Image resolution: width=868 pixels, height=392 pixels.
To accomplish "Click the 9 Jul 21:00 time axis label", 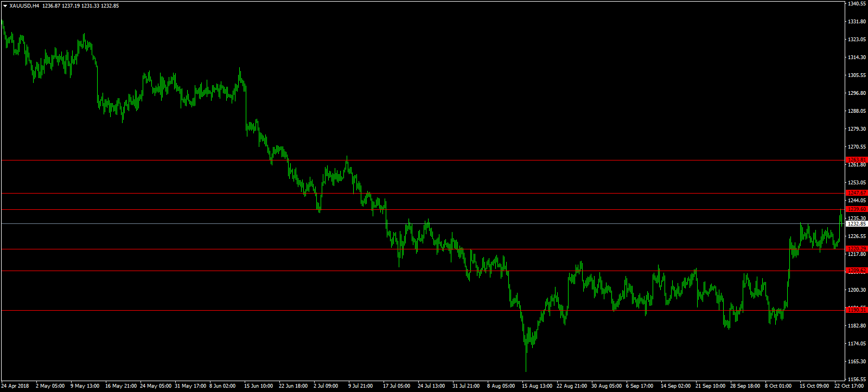I will tap(360, 387).
